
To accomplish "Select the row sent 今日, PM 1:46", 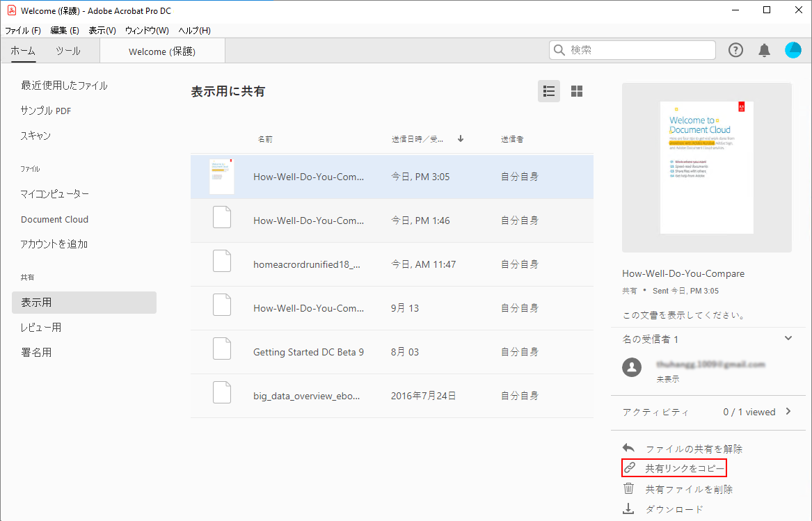I will [392, 221].
